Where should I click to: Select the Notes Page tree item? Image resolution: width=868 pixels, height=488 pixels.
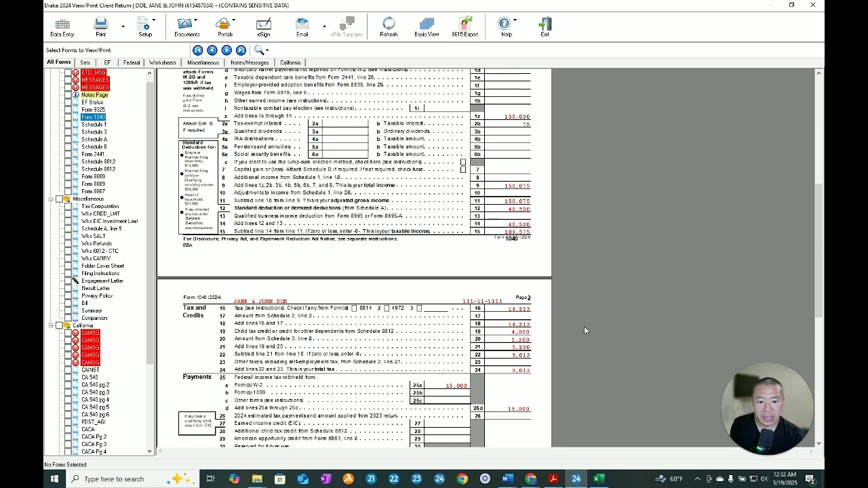pos(94,95)
